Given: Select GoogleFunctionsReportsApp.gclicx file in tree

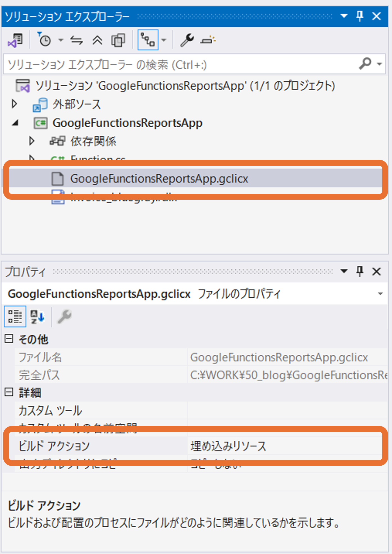Looking at the screenshot, I should click(159, 179).
